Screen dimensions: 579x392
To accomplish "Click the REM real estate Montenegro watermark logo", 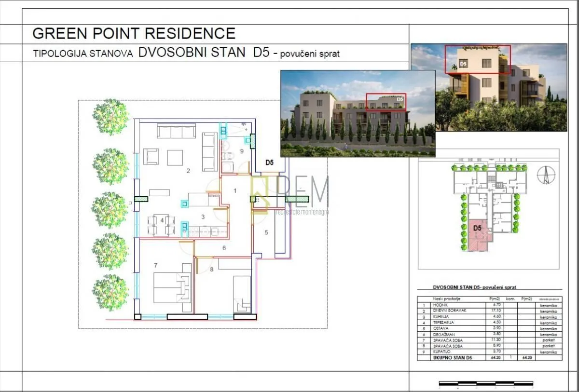I will (290, 195).
